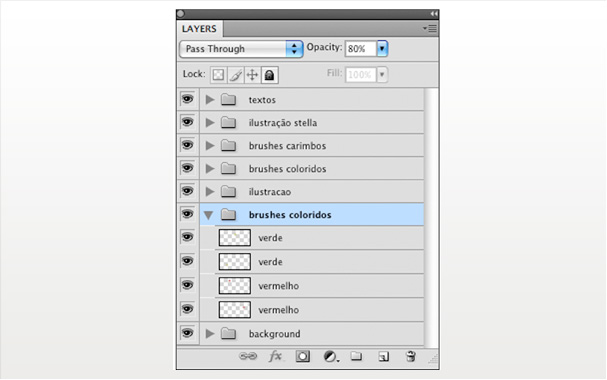This screenshot has height=380, width=607.
Task: Hide the textos group
Action: pyautogui.click(x=188, y=99)
